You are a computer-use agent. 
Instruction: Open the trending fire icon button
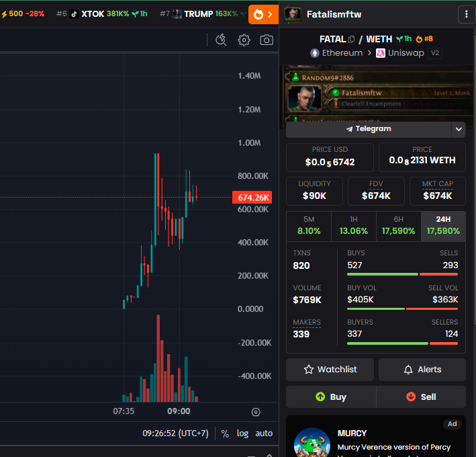pyautogui.click(x=263, y=14)
